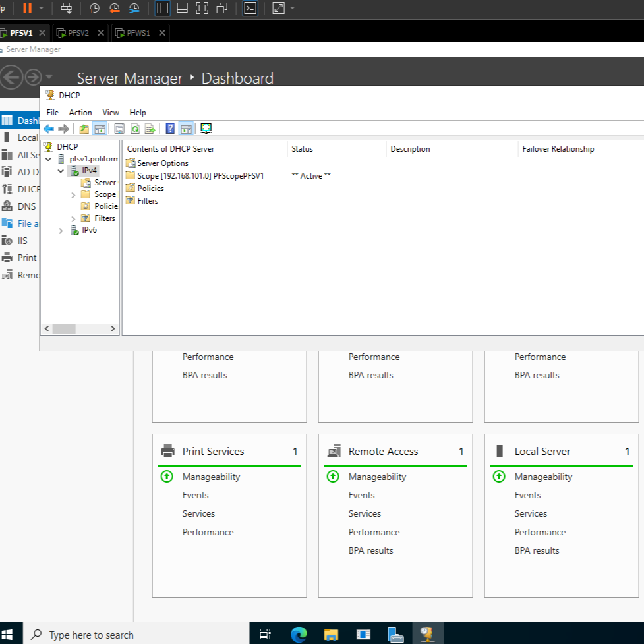Open the VMware console view icon
This screenshot has height=644, width=644.
(x=250, y=8)
